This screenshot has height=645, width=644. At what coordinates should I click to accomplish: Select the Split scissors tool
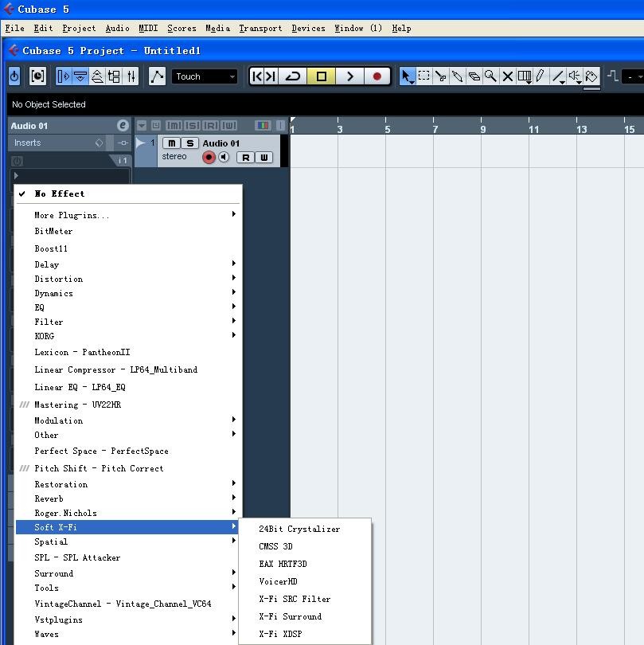pyautogui.click(x=440, y=76)
